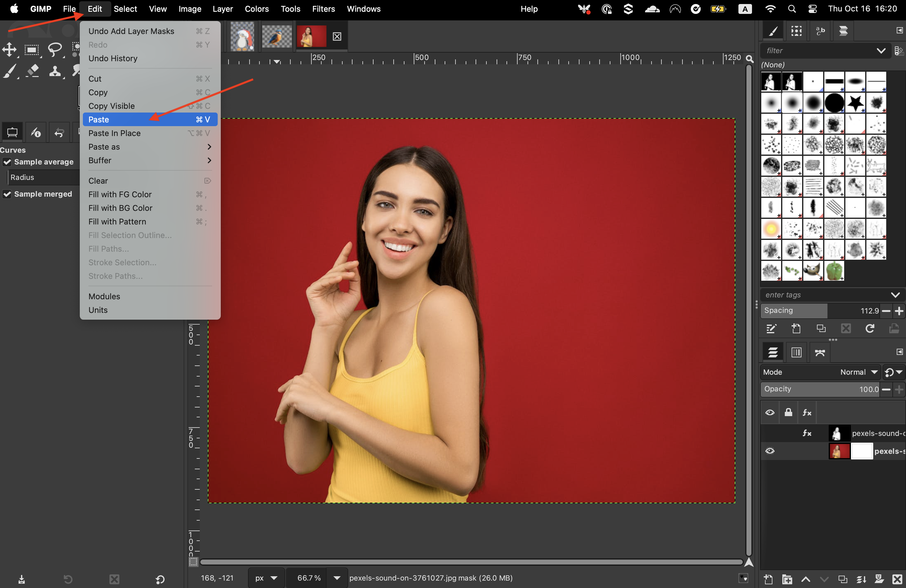Adjust the layer Opacity slider
This screenshot has width=906, height=588.
point(818,389)
